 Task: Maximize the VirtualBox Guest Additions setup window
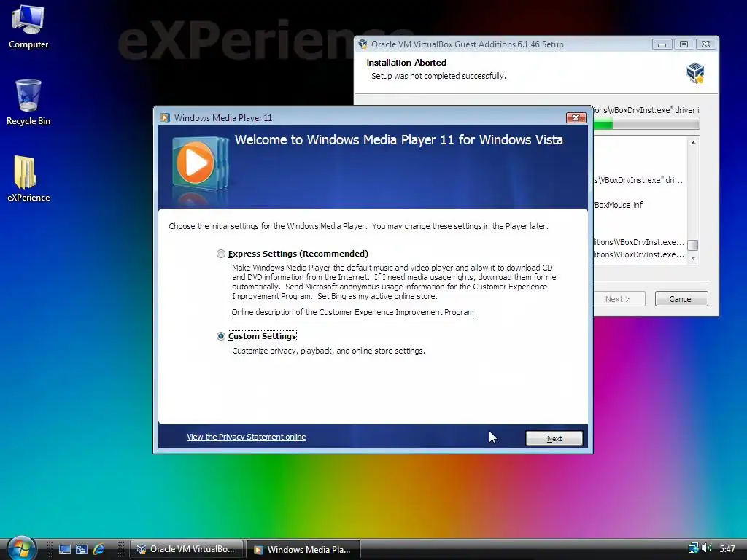(684, 44)
